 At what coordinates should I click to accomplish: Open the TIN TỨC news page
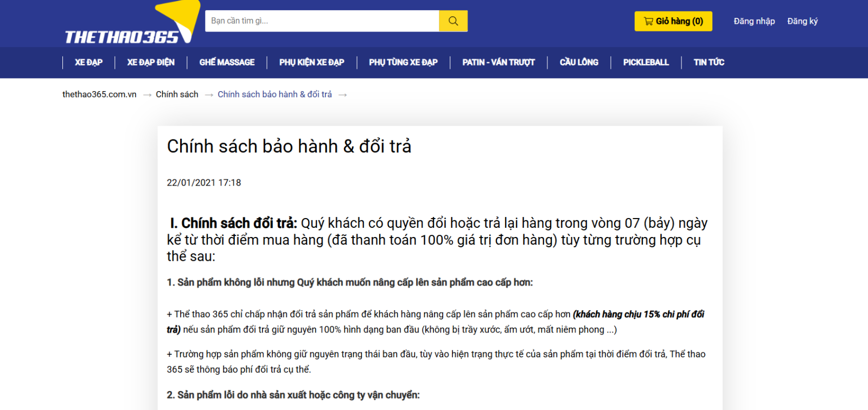coord(709,62)
